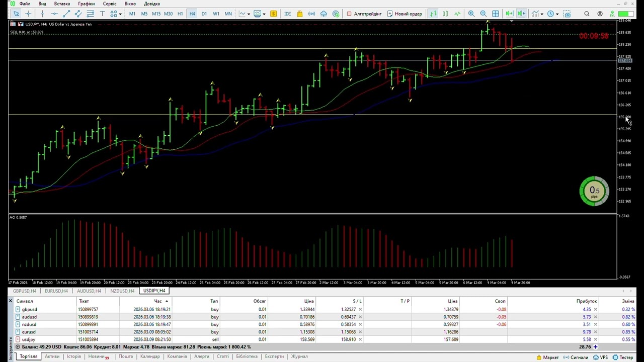644x362 pixels.
Task: Switch to M5 timeframe
Action: [x=144, y=14]
